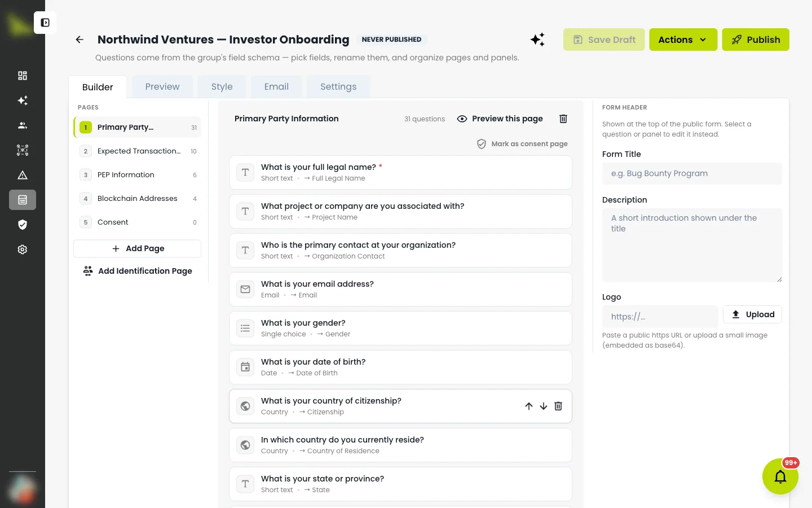
Task: Open the settings gear icon in sidebar
Action: click(x=23, y=249)
